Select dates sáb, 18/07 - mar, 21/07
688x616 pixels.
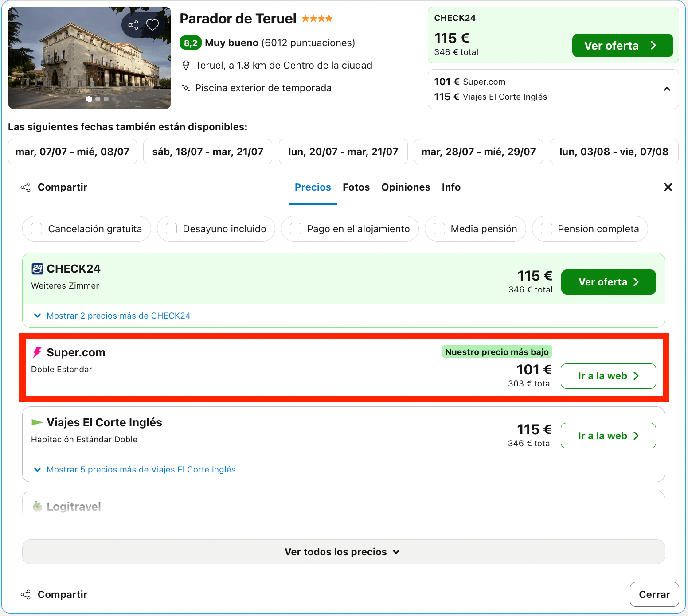tap(207, 152)
